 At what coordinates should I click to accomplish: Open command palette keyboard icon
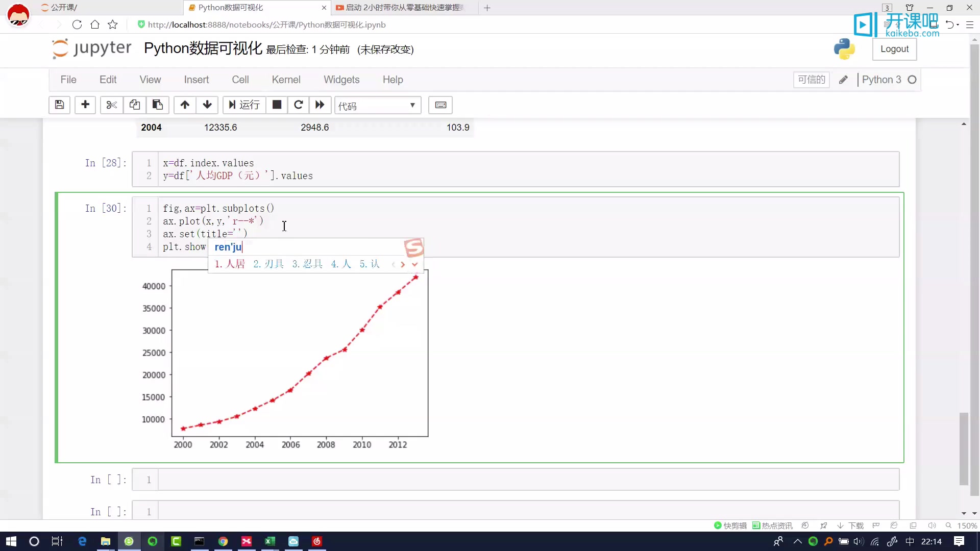pyautogui.click(x=440, y=105)
